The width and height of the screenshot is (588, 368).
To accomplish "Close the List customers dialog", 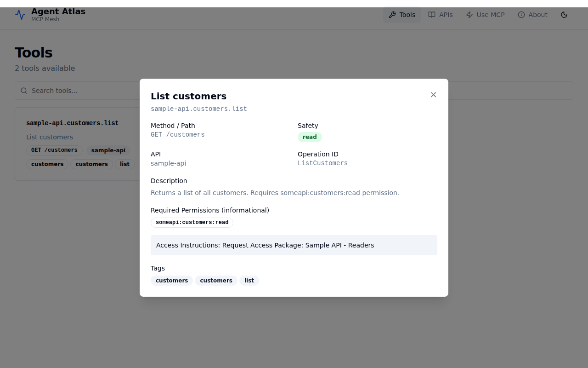I will (x=433, y=95).
